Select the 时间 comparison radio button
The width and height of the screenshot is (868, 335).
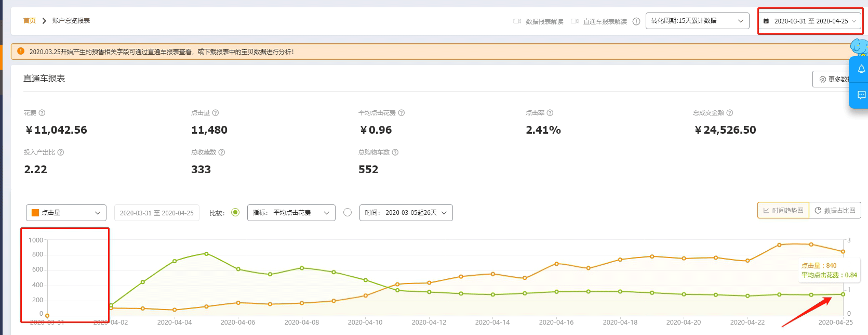click(348, 212)
